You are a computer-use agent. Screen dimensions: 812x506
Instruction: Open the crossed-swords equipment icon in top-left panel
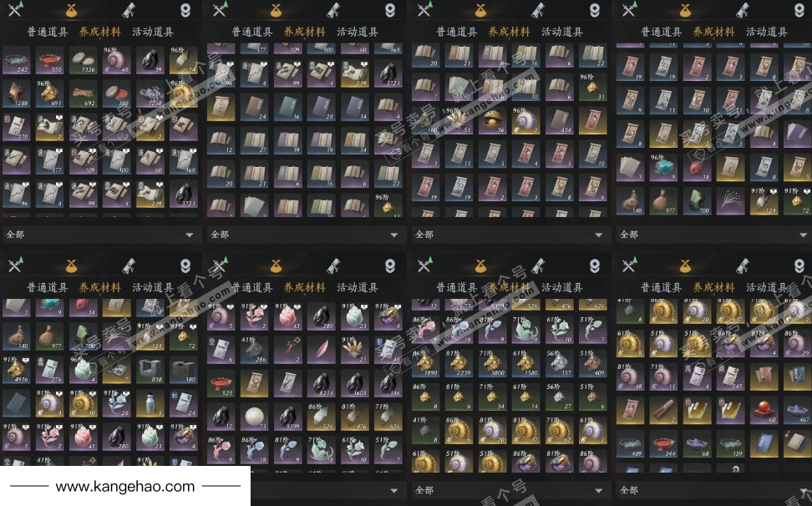pos(15,9)
